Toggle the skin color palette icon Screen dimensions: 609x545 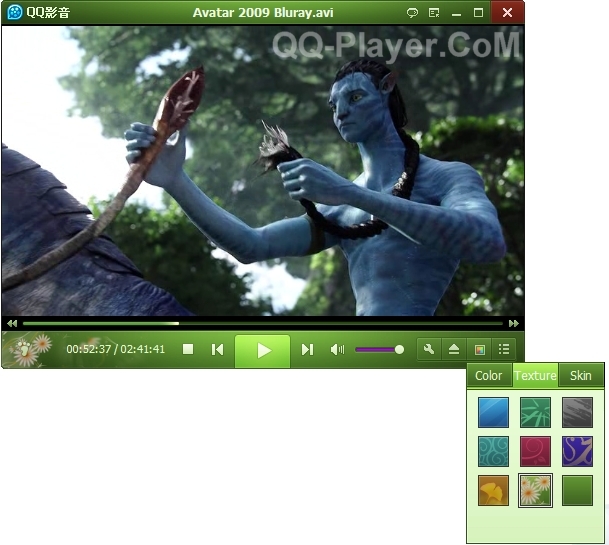click(x=480, y=349)
